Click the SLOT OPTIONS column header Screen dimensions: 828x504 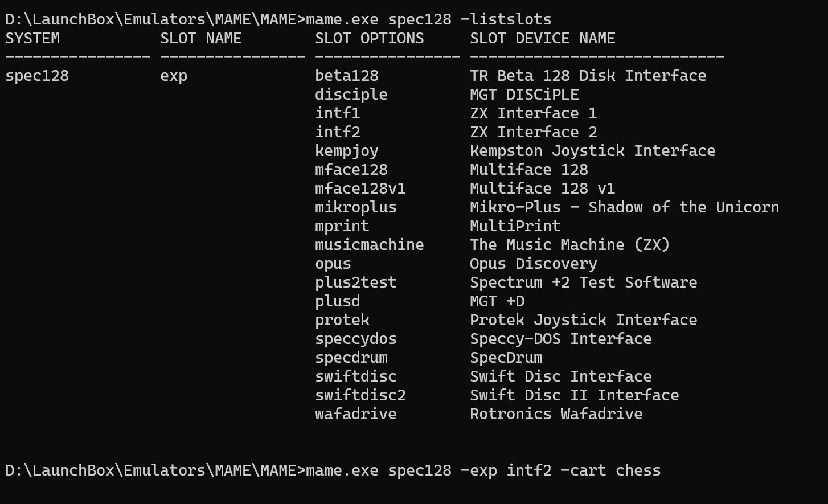pyautogui.click(x=370, y=38)
